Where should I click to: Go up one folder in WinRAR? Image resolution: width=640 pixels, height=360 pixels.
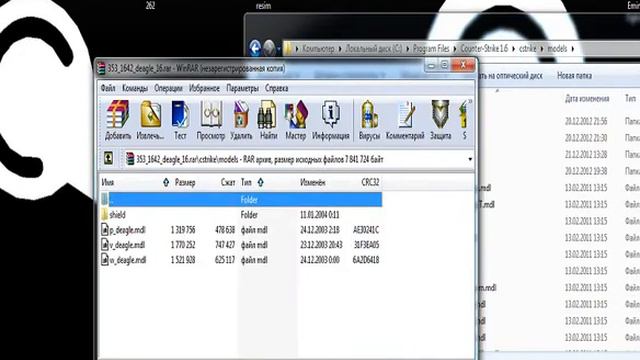coord(108,158)
